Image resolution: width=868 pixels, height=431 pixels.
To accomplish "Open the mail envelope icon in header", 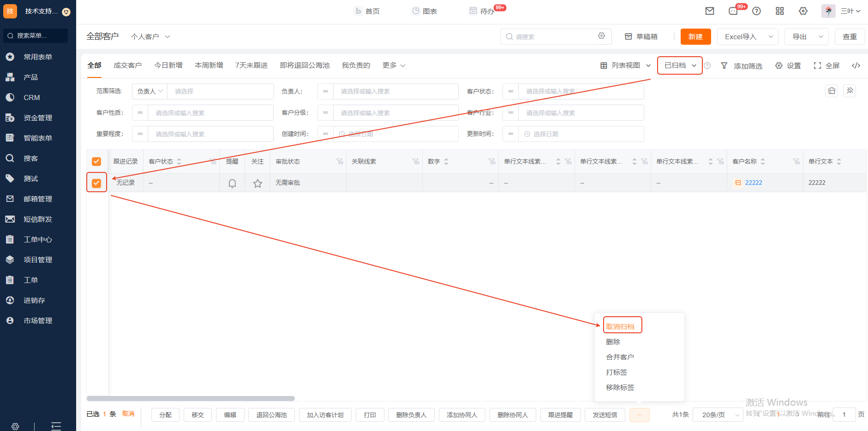I will pos(710,11).
